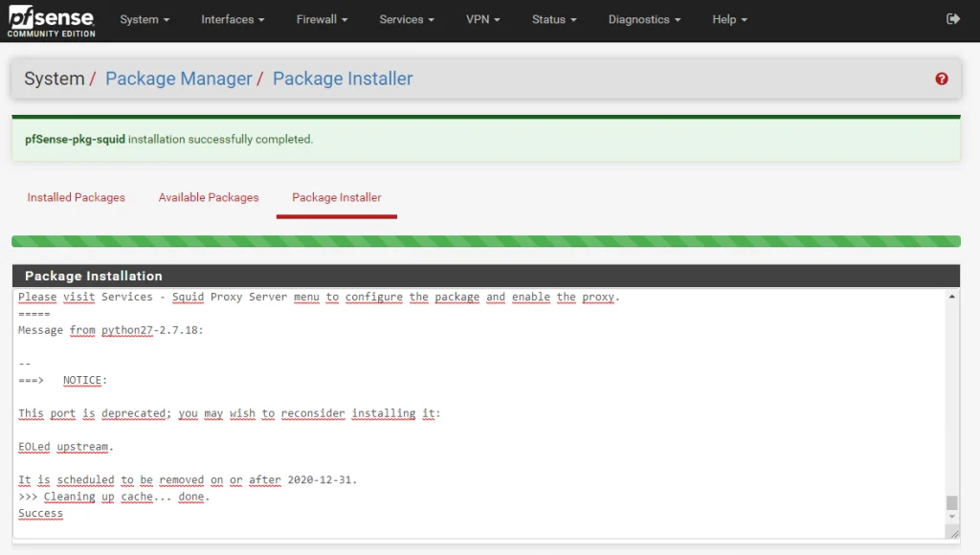
Task: Click the '>>> Cleaning up cache... done.' line
Action: (x=114, y=497)
